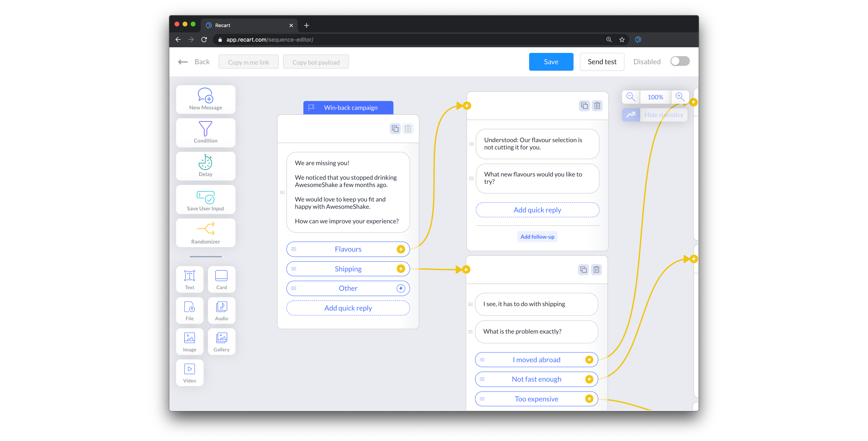Image resolution: width=868 pixels, height=441 pixels.
Task: Select the Flavours quick reply
Action: pos(348,249)
